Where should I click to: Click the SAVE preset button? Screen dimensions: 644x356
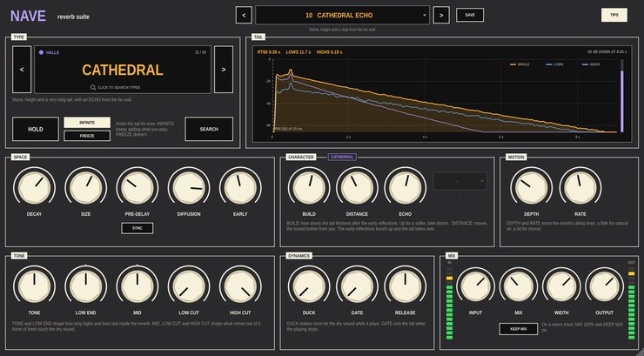coord(470,15)
